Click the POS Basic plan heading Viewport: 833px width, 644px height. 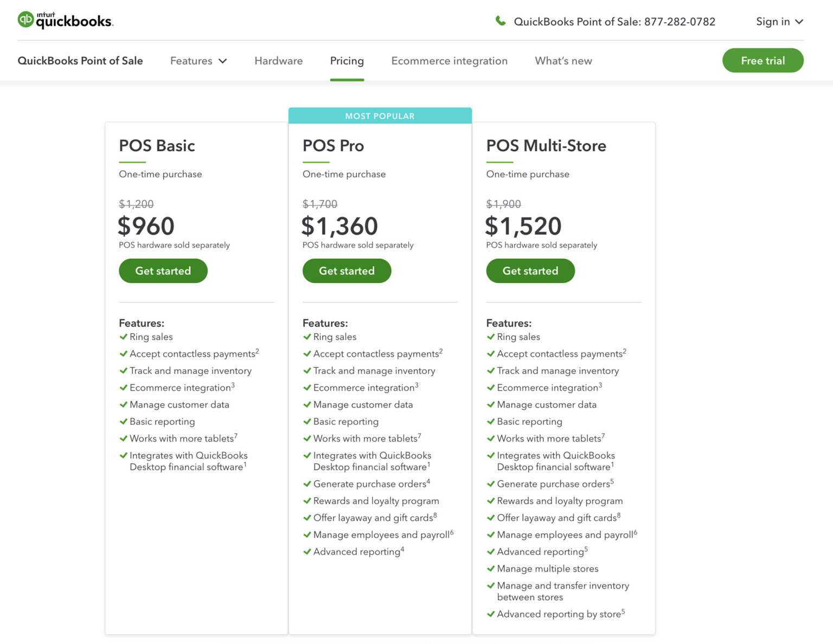point(157,145)
